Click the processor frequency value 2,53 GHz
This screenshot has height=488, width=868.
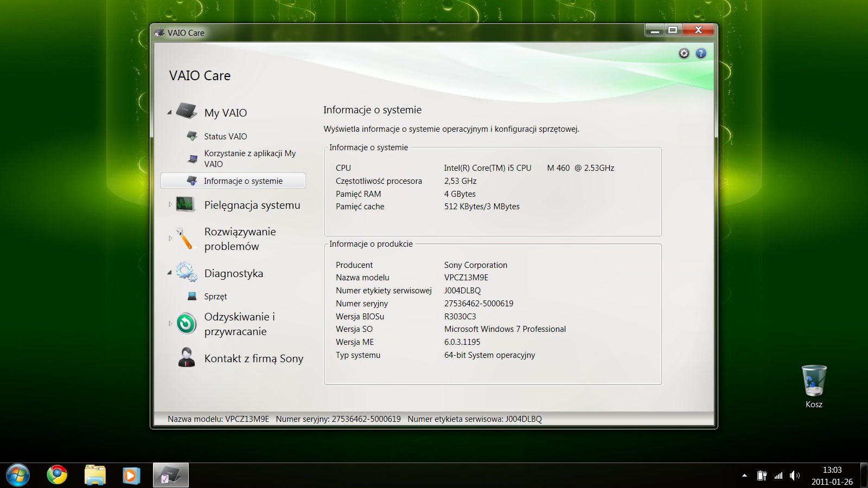pyautogui.click(x=460, y=181)
